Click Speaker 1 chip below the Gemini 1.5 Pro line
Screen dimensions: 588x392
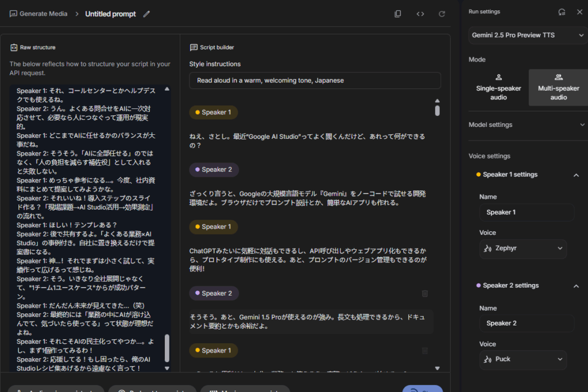tap(214, 351)
